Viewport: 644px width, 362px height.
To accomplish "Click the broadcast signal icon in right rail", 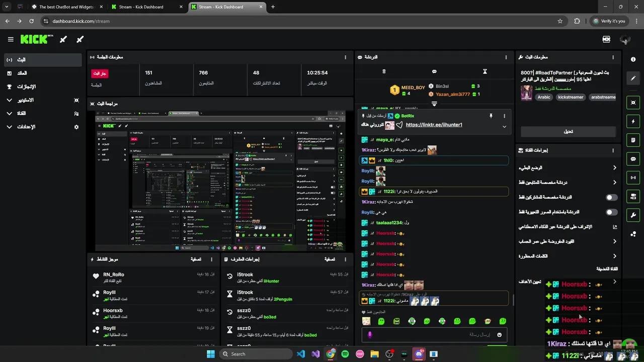I will [x=633, y=177].
